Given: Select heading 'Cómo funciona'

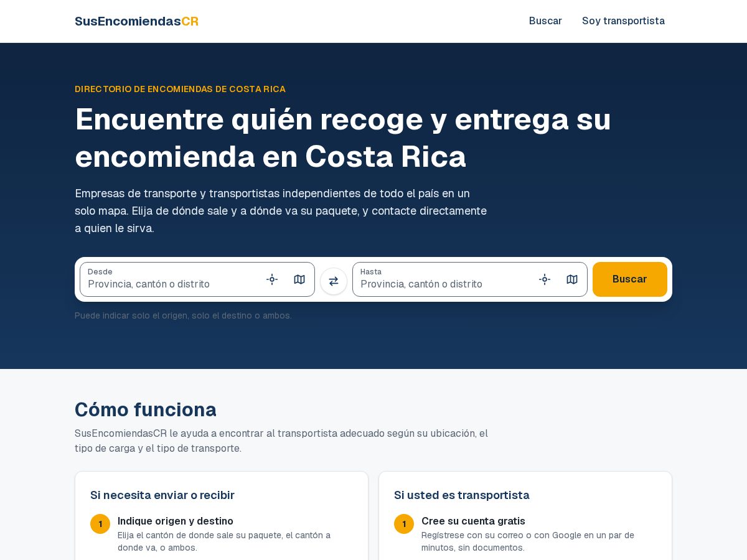Looking at the screenshot, I should (x=146, y=409).
